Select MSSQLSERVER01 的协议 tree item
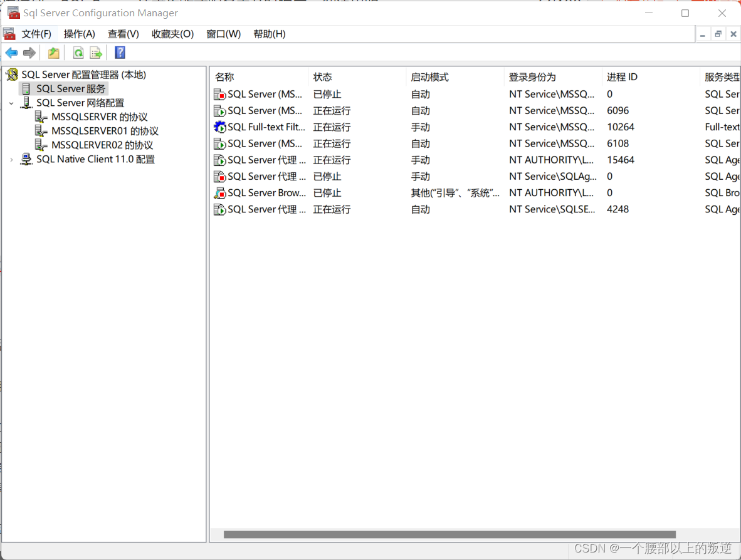Viewport: 741px width, 560px height. tap(105, 132)
